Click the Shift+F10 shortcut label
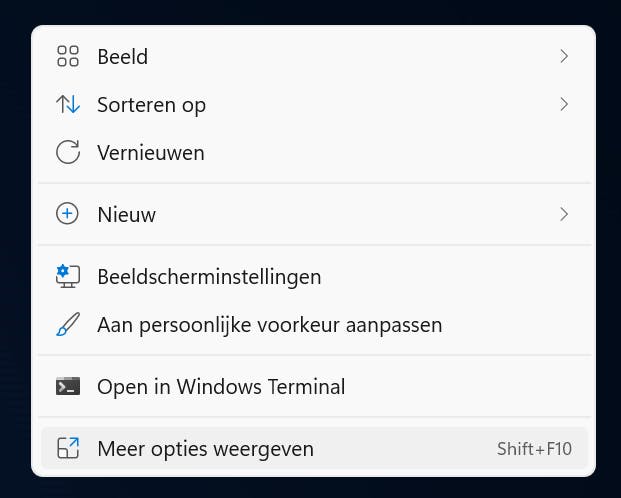This screenshot has height=498, width=621. [x=534, y=449]
